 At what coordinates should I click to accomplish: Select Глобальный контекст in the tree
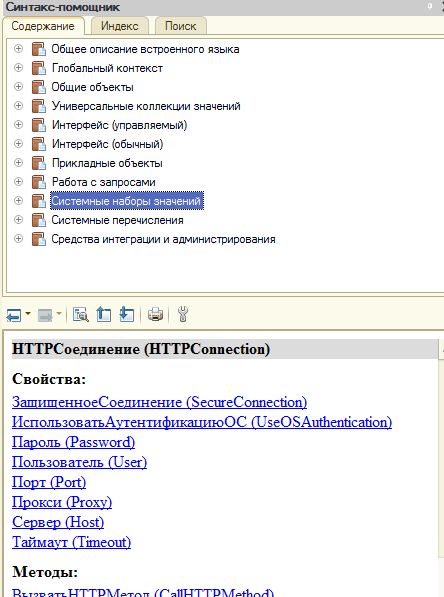click(x=107, y=68)
